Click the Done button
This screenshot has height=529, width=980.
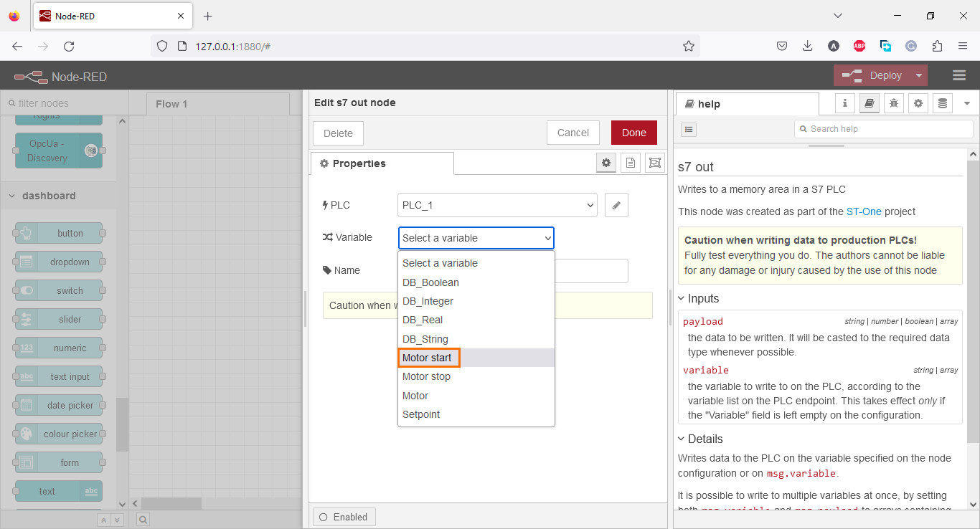coord(634,133)
